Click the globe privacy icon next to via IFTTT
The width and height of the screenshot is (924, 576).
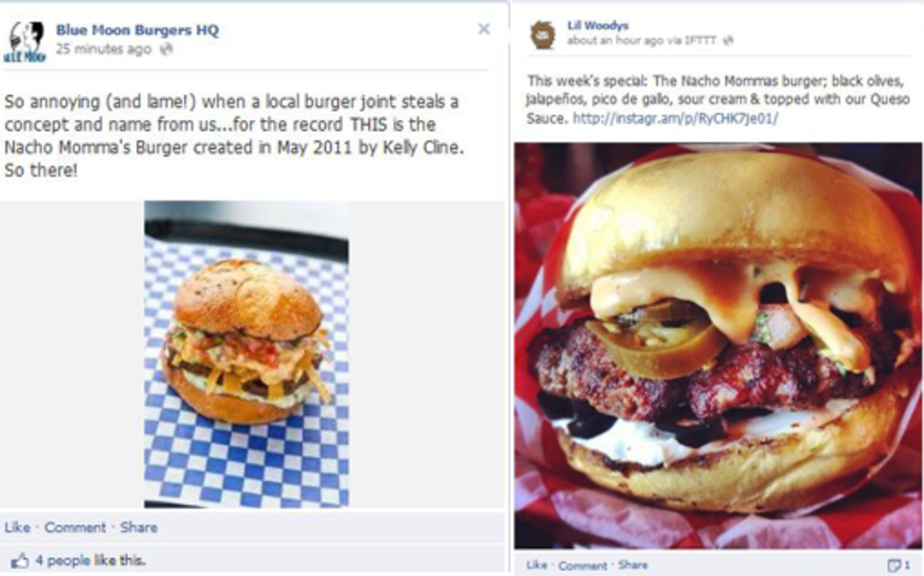728,41
